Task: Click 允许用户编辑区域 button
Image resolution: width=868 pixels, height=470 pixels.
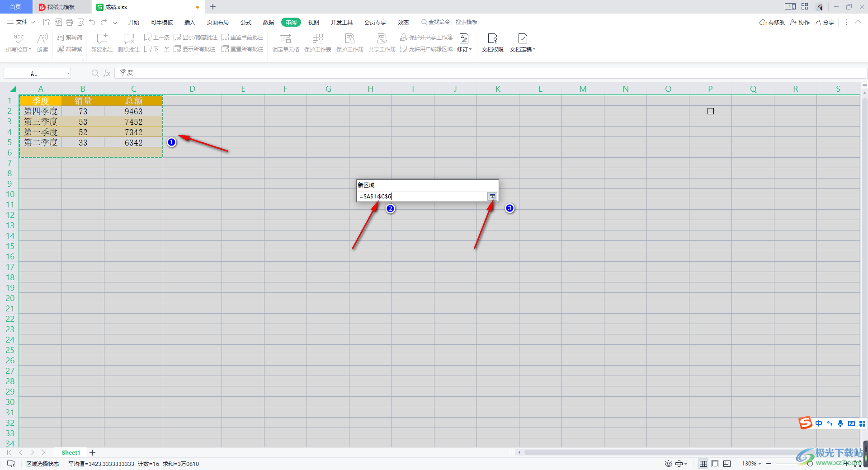Action: coord(426,49)
